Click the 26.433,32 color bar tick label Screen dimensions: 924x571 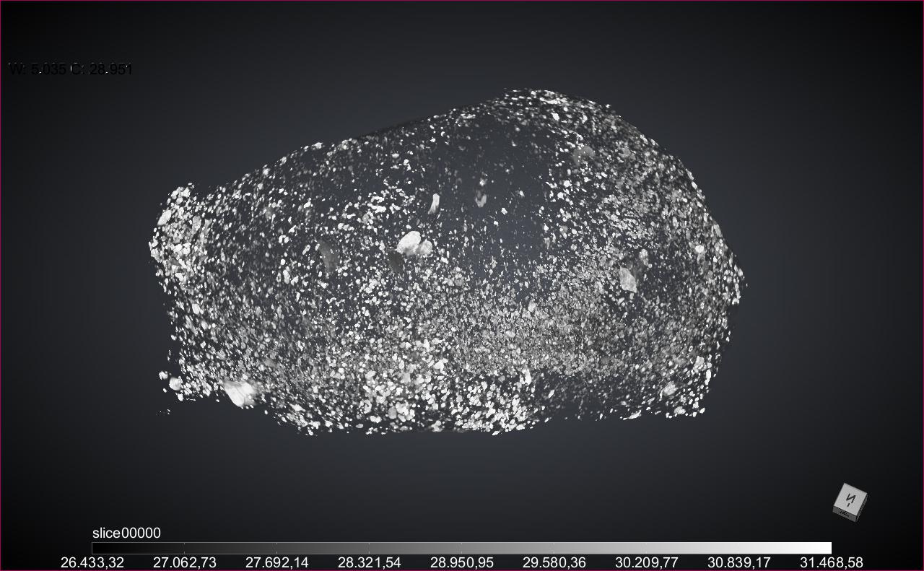[x=92, y=562]
